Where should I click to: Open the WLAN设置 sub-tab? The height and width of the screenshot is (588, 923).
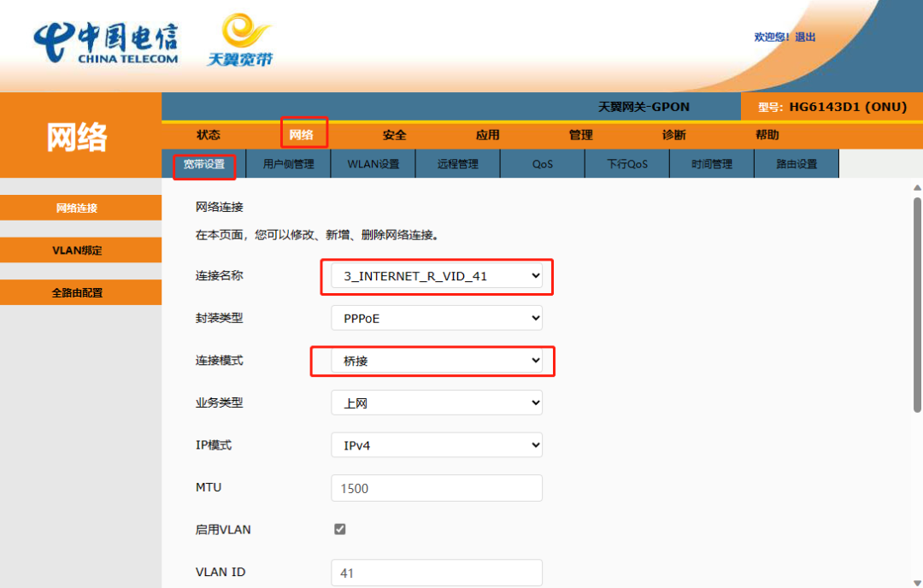pyautogui.click(x=373, y=163)
